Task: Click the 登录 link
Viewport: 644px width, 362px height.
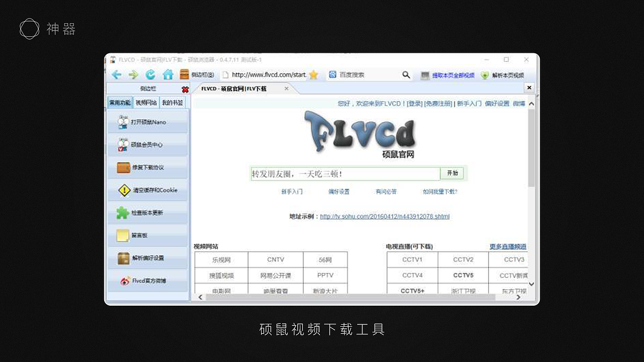Action: tap(415, 104)
